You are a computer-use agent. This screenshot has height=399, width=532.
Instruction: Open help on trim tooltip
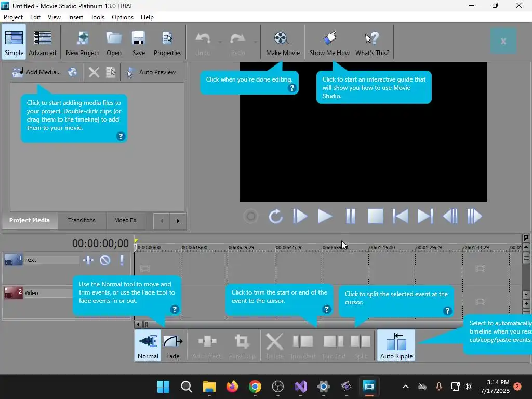tap(326, 310)
